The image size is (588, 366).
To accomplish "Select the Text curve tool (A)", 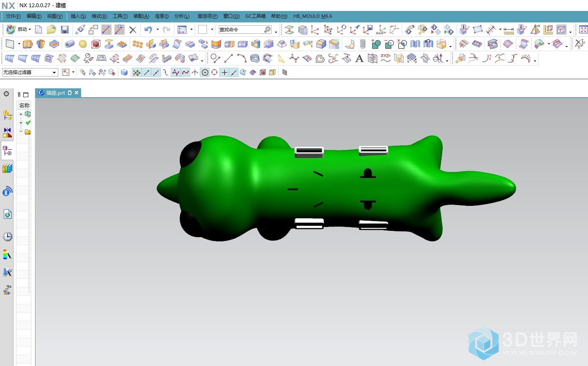I will pos(359,58).
